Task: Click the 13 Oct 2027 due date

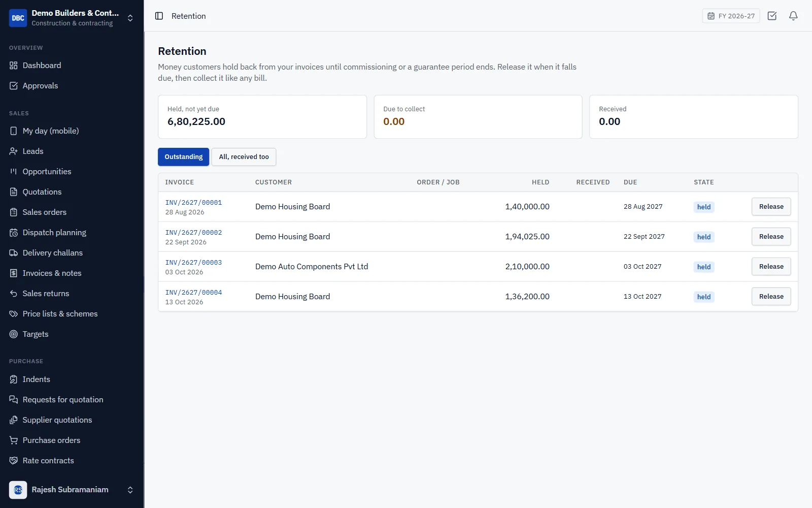Action: pos(642,297)
